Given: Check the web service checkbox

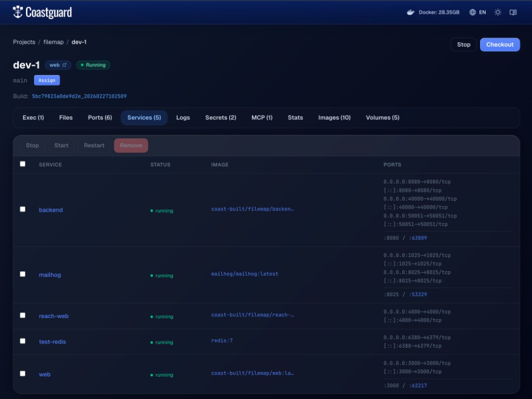Looking at the screenshot, I should pos(23,374).
